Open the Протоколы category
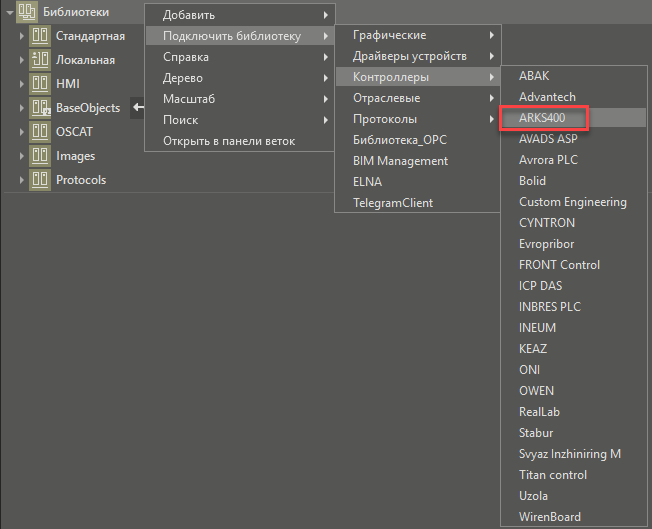This screenshot has height=529, width=652. tap(418, 119)
